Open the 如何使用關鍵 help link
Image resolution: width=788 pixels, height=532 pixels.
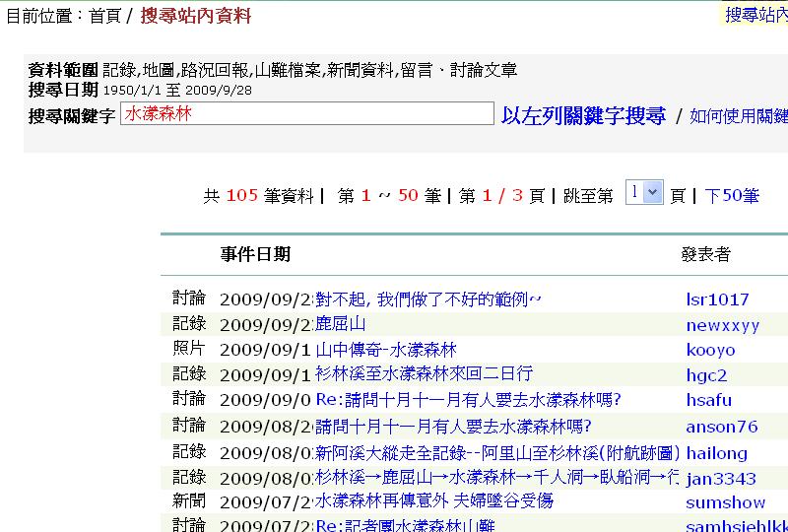(738, 116)
